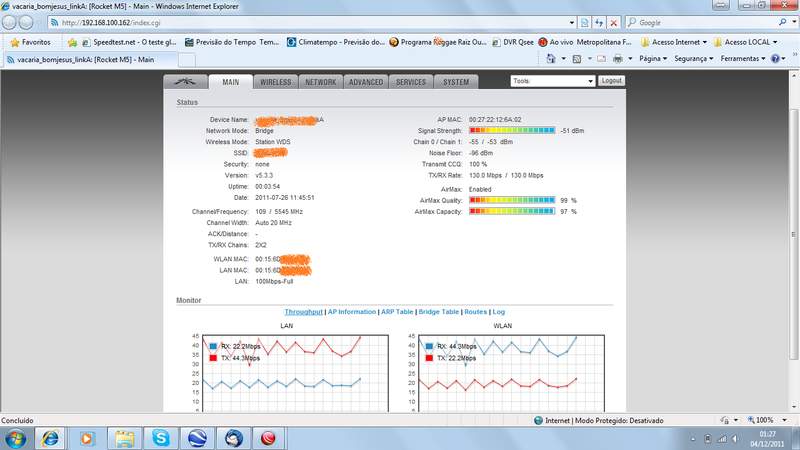Open the Windows Start button
This screenshot has width=800, height=450.
(x=16, y=439)
